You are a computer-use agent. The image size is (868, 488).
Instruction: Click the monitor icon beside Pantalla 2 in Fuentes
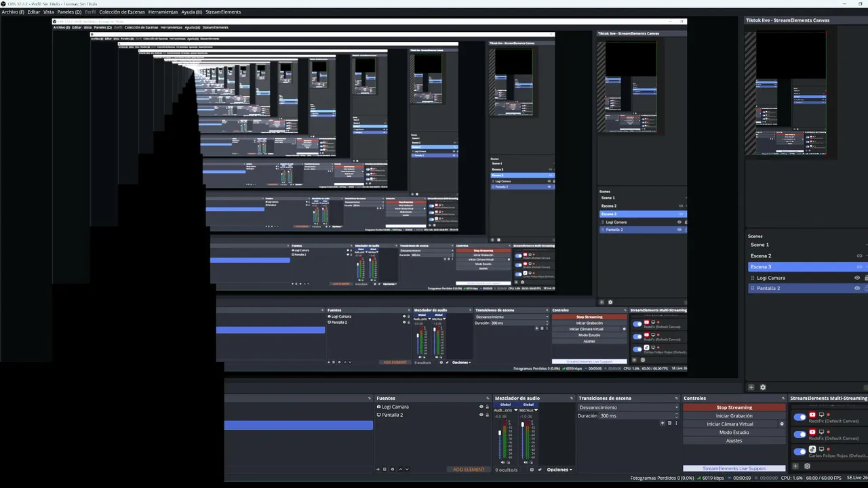379,415
